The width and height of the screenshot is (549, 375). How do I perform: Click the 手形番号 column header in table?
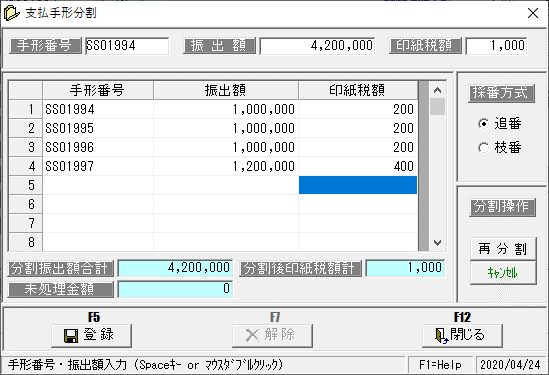click(98, 90)
